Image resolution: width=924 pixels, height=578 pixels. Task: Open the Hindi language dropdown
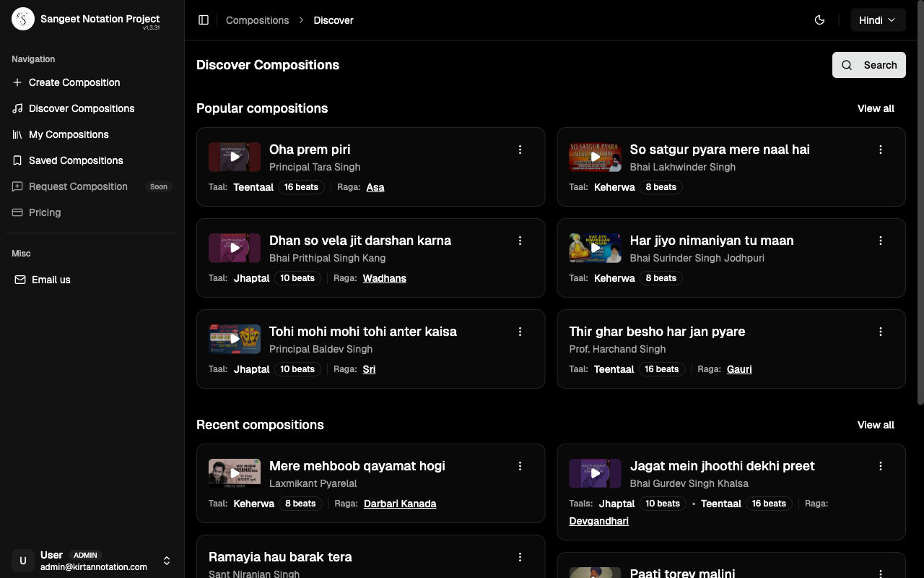point(878,20)
